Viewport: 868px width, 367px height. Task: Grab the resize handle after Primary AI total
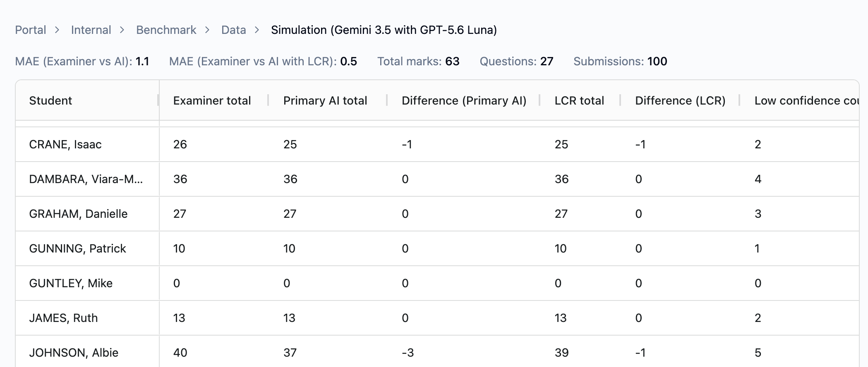click(386, 100)
